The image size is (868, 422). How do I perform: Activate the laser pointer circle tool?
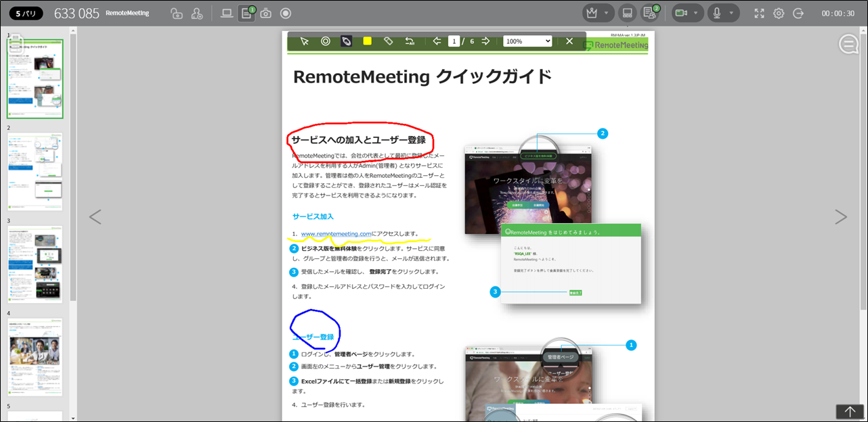(326, 41)
